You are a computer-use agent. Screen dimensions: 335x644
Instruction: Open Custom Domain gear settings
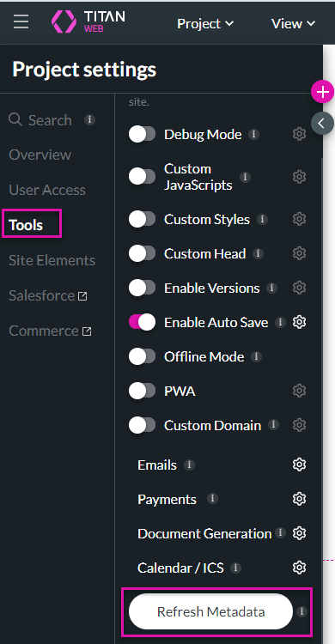coord(299,425)
